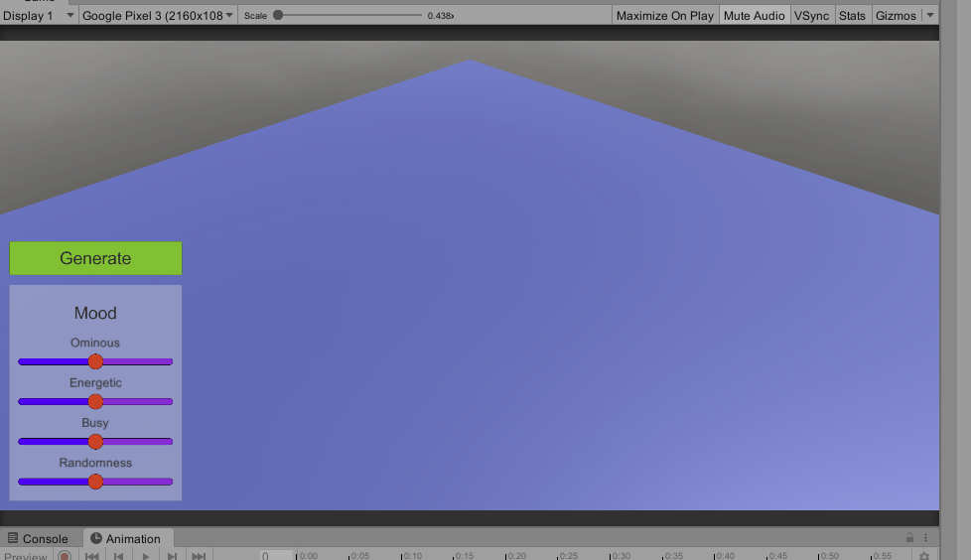Select the Animation tab
Image resolution: width=971 pixels, height=560 pixels.
(x=127, y=538)
